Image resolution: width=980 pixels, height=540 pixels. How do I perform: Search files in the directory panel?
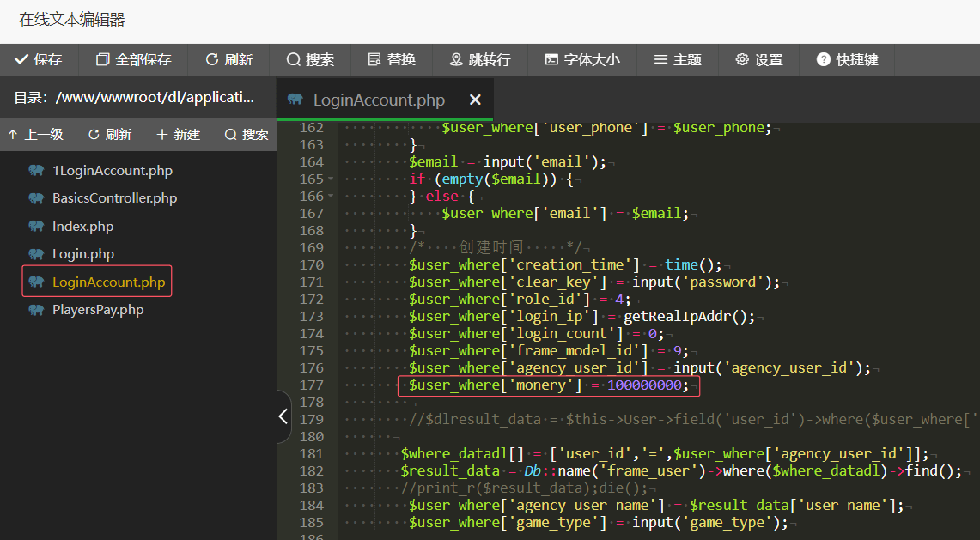tap(247, 135)
